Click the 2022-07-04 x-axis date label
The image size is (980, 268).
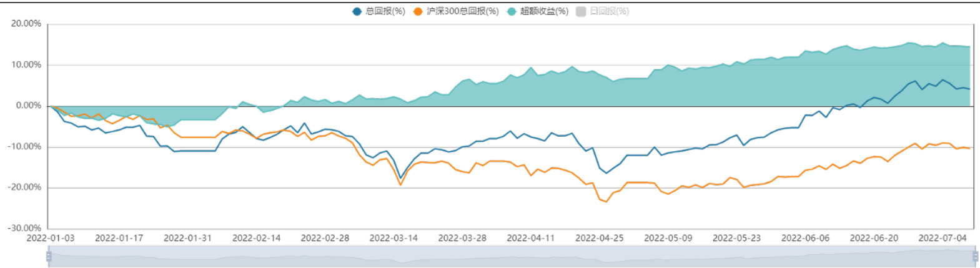(942, 238)
